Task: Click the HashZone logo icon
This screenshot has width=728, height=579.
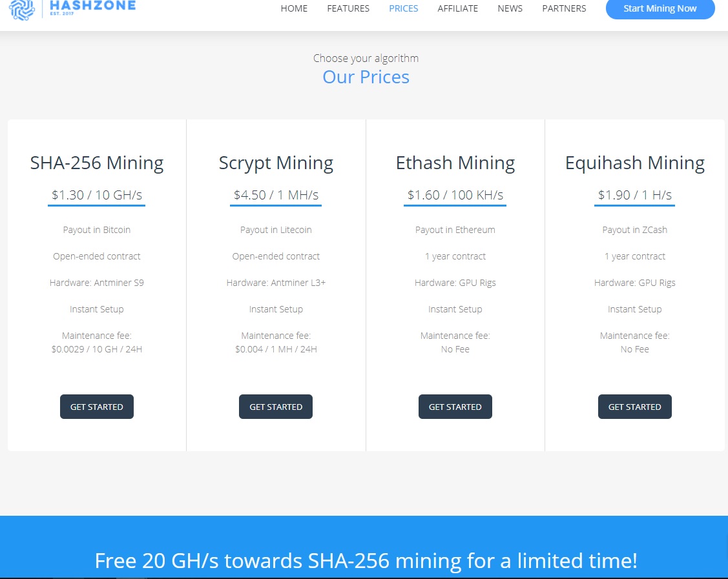Action: 22,9
